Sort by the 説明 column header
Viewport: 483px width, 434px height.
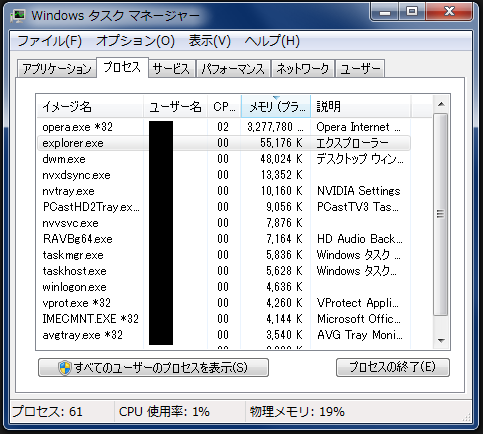pyautogui.click(x=361, y=107)
